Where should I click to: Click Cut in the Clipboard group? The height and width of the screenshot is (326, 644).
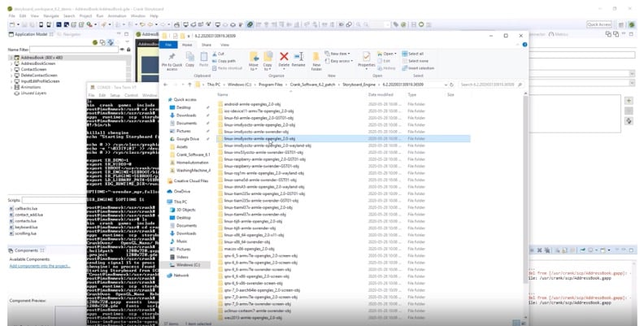pos(219,54)
